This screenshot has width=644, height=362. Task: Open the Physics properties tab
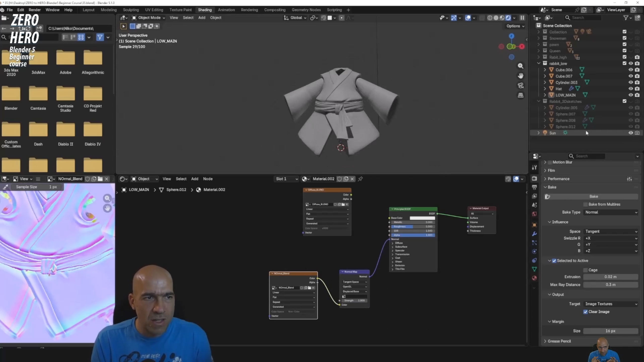(534, 251)
